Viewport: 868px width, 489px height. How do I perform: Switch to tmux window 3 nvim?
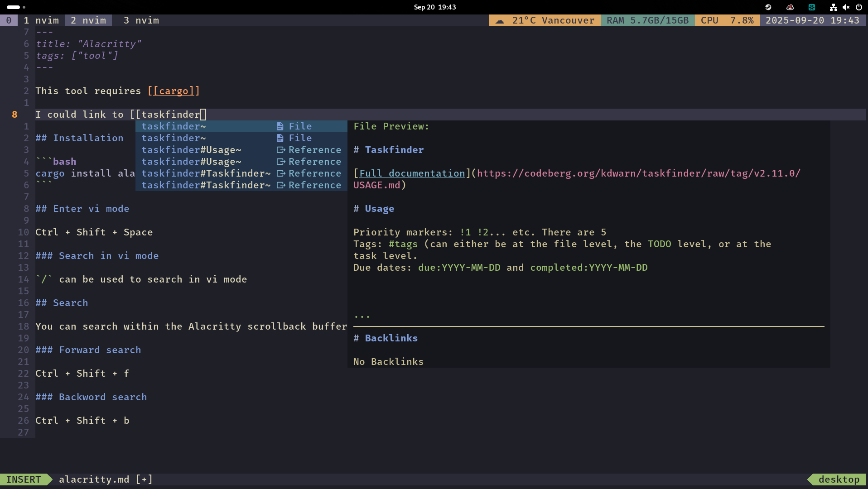(x=141, y=20)
